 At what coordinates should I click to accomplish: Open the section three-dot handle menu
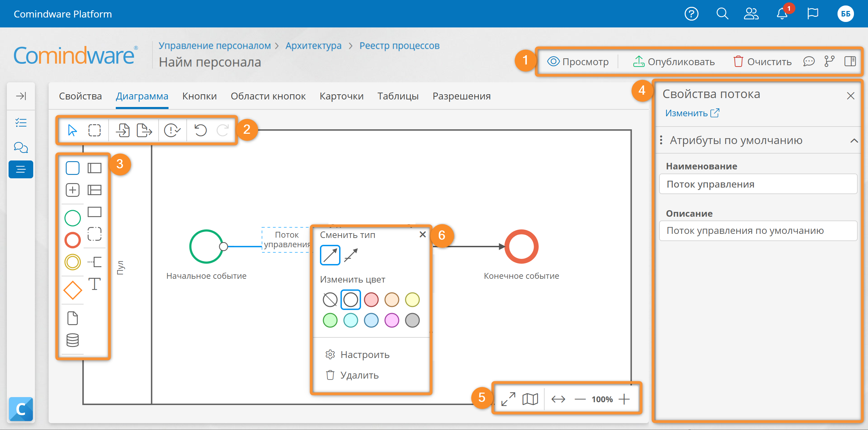(x=661, y=140)
